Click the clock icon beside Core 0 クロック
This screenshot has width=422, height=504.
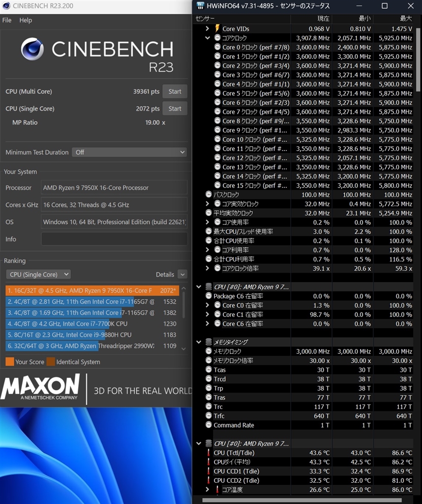pos(217,47)
